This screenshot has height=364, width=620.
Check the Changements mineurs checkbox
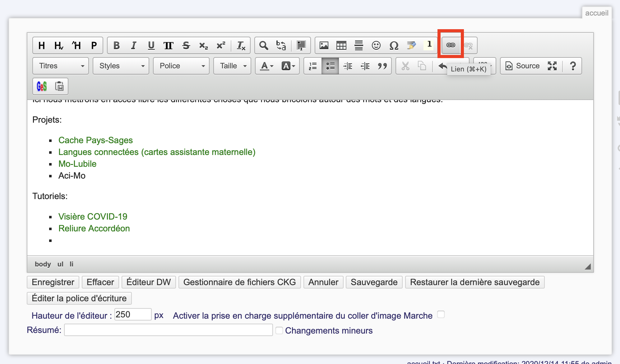tap(279, 330)
